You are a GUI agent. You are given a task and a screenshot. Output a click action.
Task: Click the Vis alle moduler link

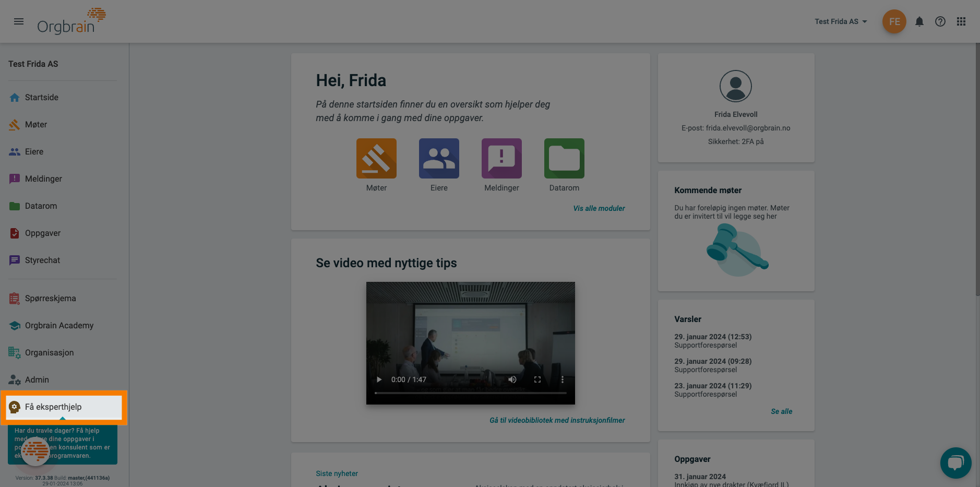[599, 208]
